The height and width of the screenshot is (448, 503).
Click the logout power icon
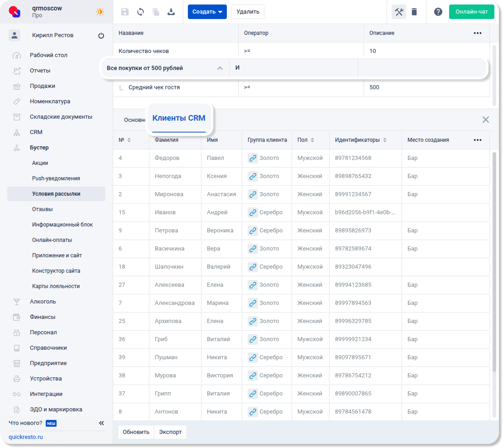(x=101, y=36)
